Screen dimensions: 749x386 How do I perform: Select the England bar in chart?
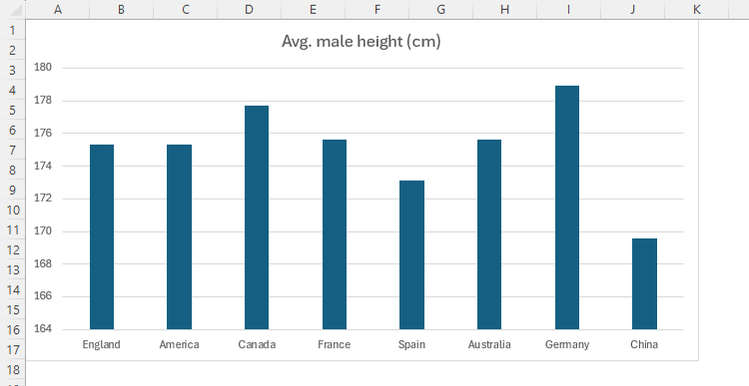[x=102, y=237]
